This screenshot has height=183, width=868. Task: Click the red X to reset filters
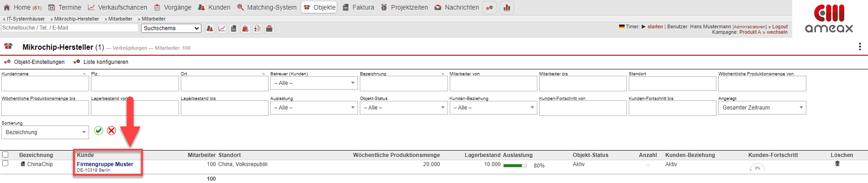[111, 131]
